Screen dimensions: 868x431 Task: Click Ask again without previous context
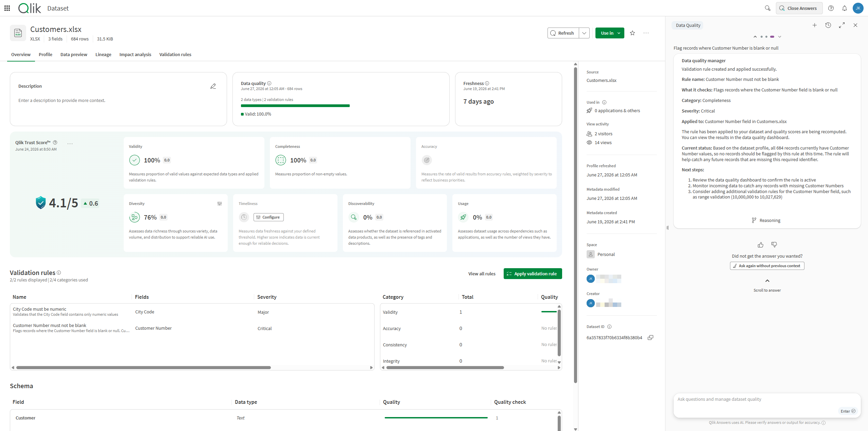[x=767, y=266]
